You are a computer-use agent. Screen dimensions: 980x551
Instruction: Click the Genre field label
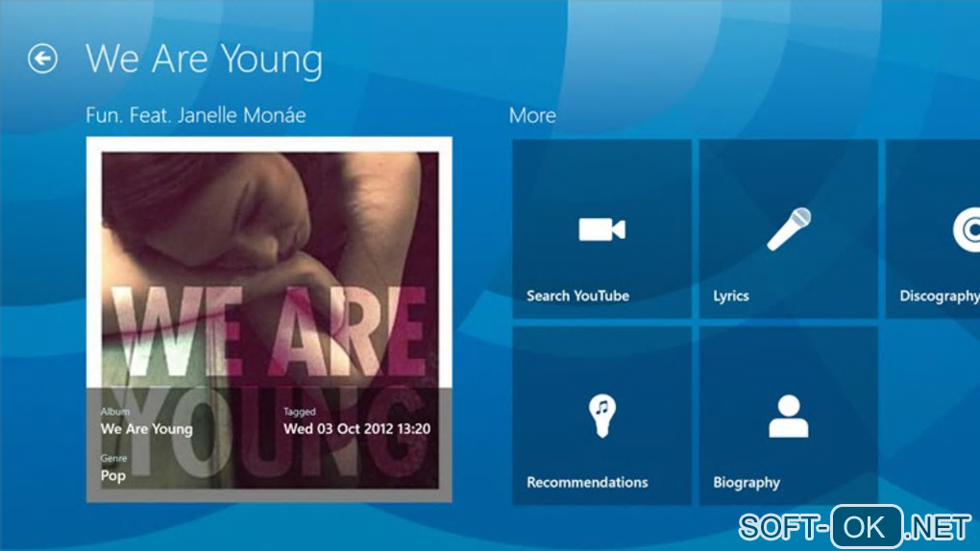pyautogui.click(x=113, y=458)
